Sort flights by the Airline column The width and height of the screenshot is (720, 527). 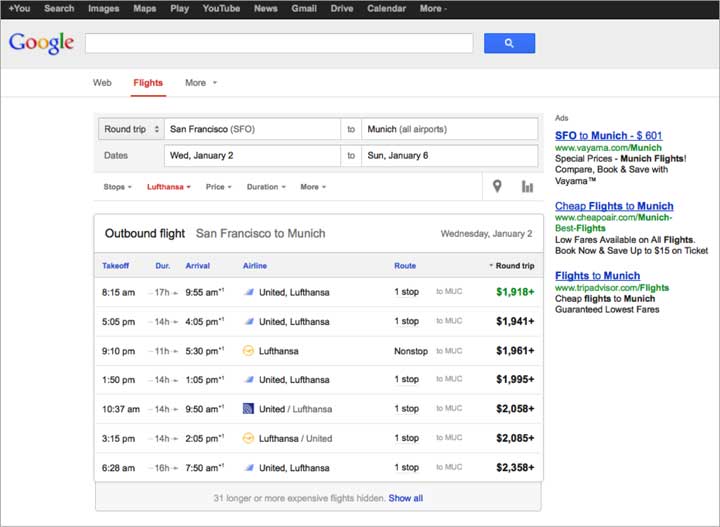255,266
